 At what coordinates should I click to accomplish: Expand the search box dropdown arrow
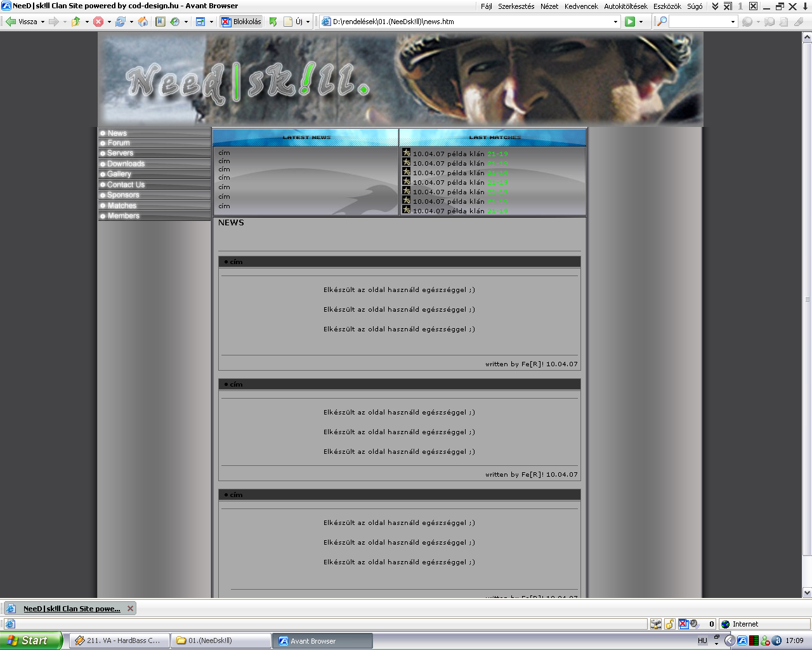[733, 22]
